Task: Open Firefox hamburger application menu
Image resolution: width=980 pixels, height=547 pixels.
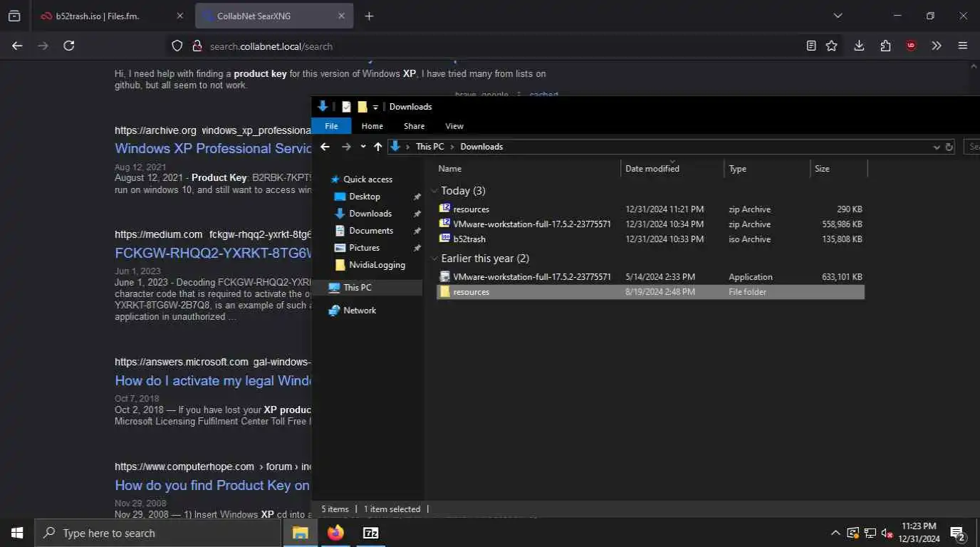Action: pos(963,46)
